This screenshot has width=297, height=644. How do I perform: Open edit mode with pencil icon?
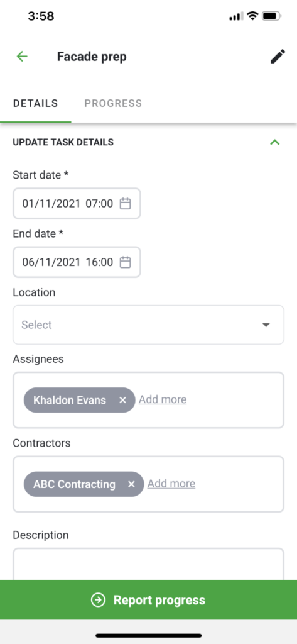coord(278,57)
